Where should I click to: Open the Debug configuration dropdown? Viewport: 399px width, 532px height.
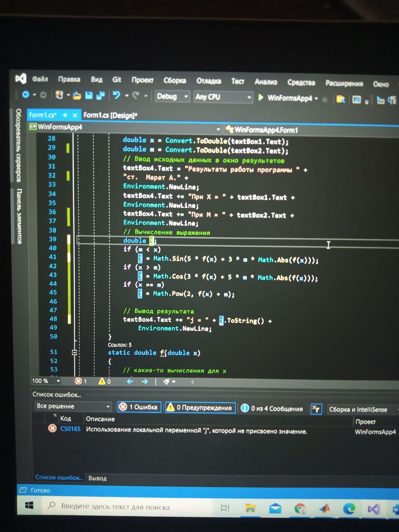tap(172, 96)
